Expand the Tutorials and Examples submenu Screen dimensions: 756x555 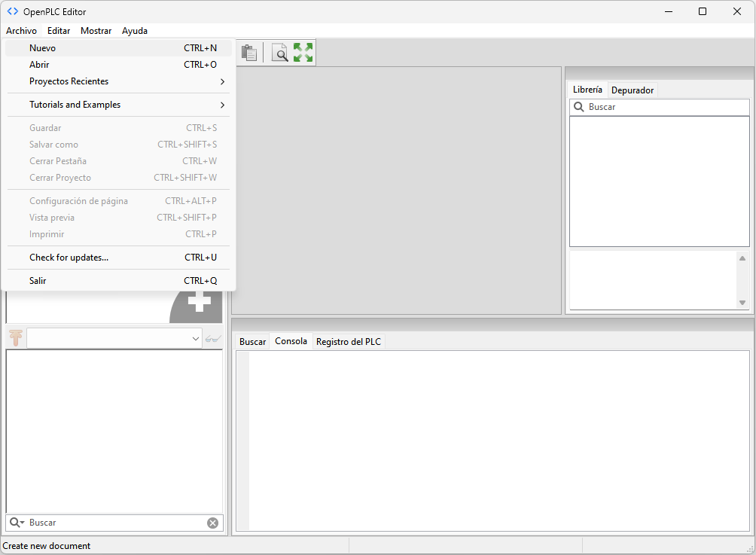click(x=119, y=105)
